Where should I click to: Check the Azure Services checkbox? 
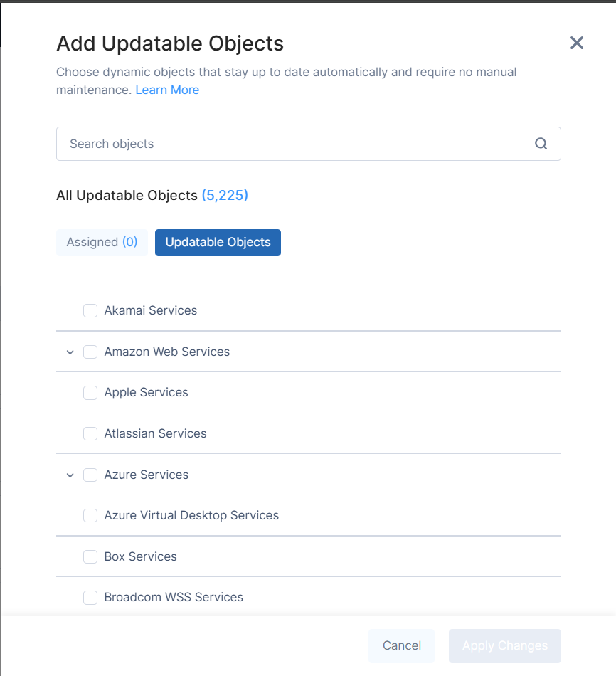(90, 475)
